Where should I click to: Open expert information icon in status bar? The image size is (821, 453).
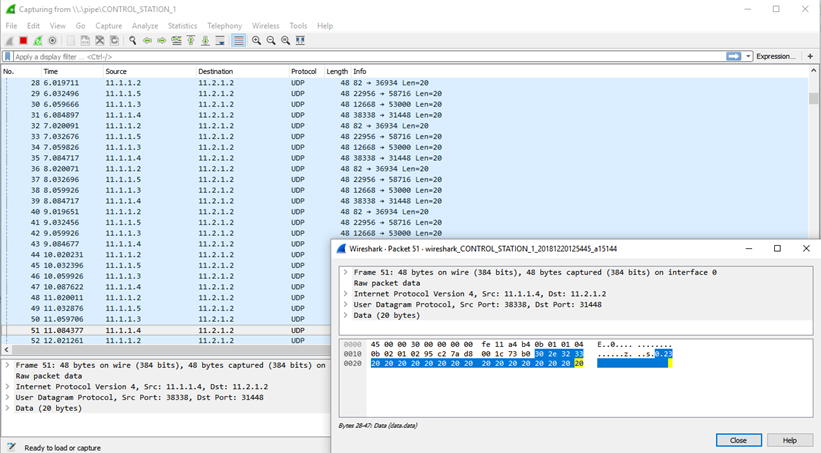click(x=12, y=447)
